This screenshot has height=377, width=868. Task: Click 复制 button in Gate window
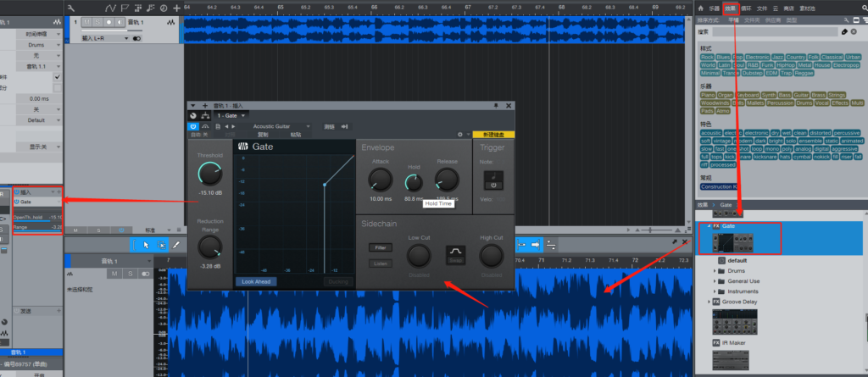click(x=263, y=135)
